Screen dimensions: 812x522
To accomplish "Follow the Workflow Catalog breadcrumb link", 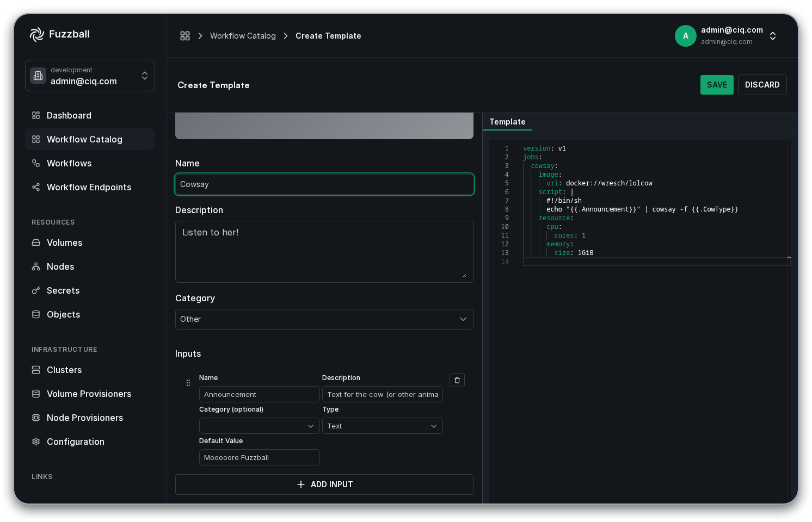I will coord(243,36).
